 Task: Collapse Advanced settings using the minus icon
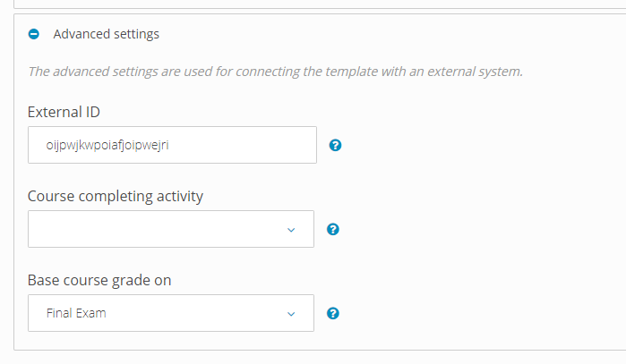[x=34, y=34]
